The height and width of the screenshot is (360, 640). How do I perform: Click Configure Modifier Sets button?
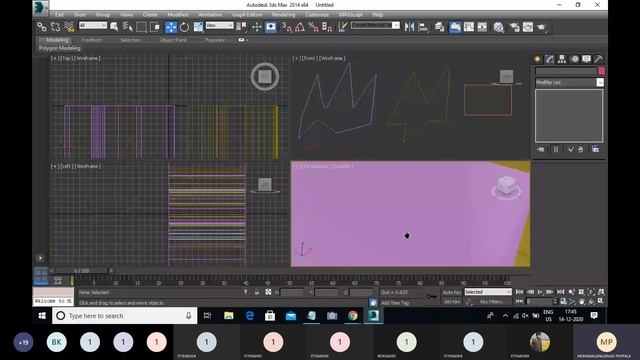click(596, 149)
